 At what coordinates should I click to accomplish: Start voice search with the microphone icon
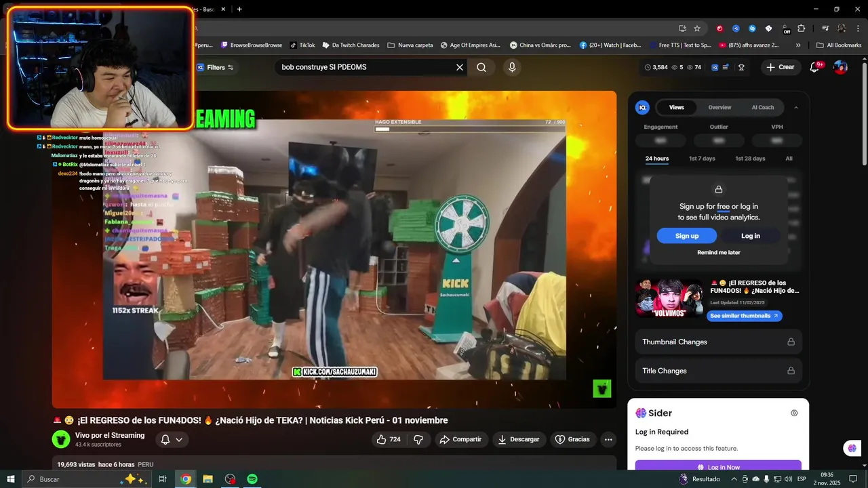point(512,67)
